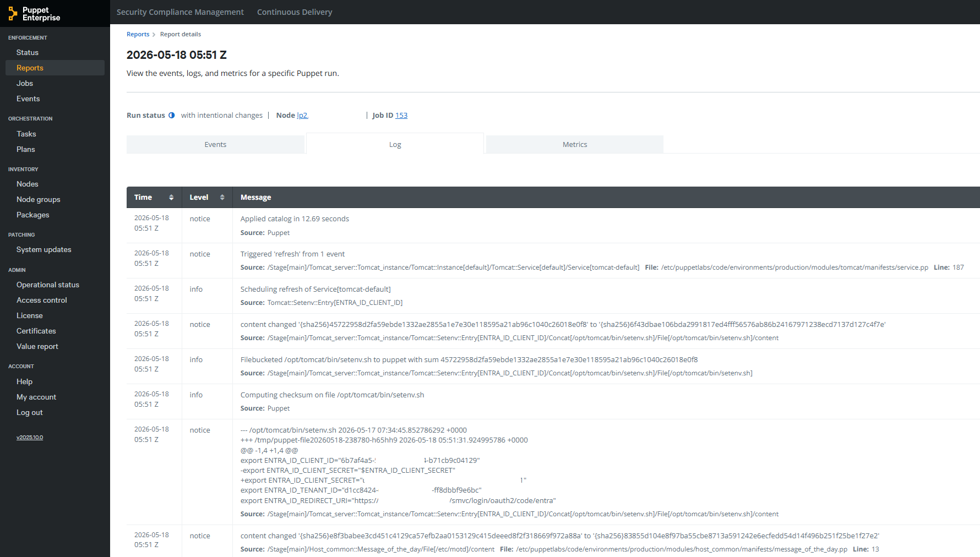
Task: Open Node groups in the sidebar
Action: pos(39,199)
